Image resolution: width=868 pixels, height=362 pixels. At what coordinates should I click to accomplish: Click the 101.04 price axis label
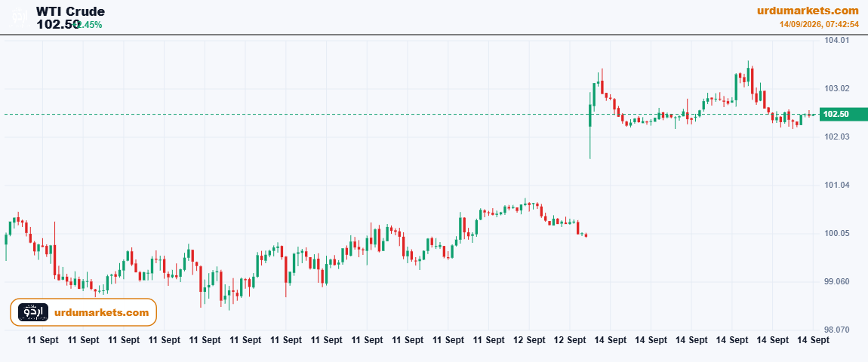coord(836,185)
